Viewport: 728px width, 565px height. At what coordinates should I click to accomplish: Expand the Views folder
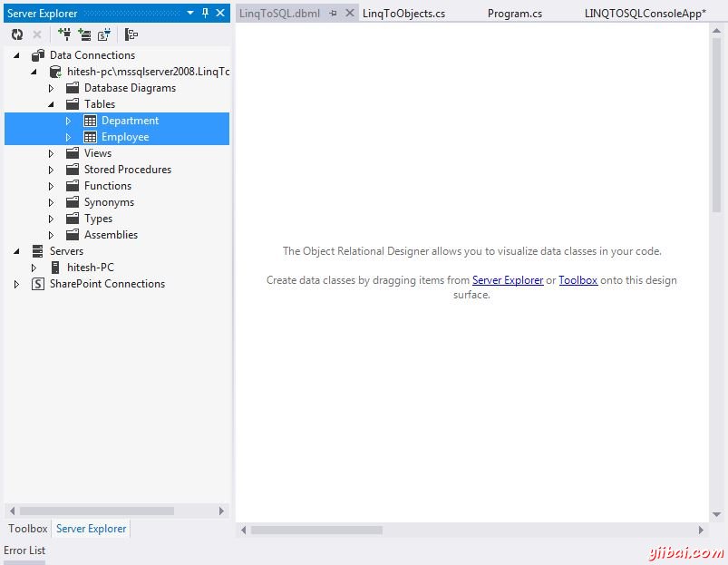[52, 153]
